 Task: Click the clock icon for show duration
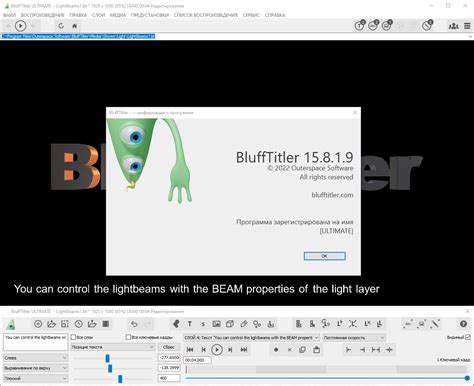[79, 324]
